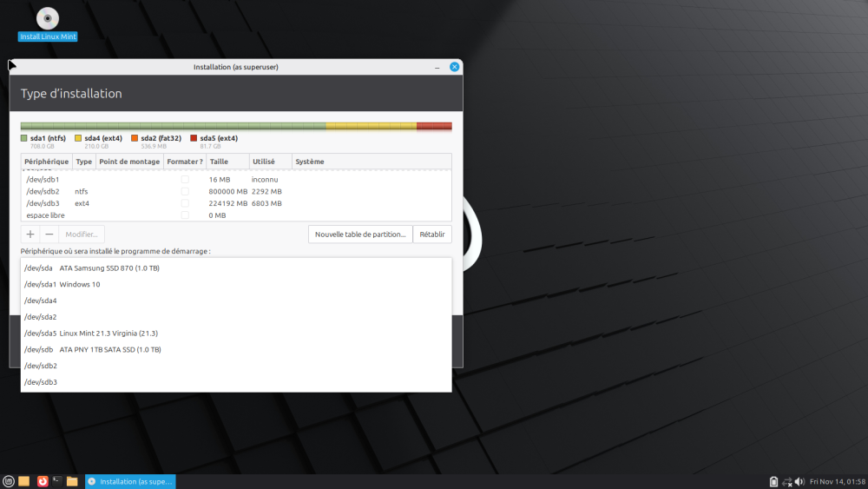
Task: Sort by Point de montage column header
Action: click(129, 162)
